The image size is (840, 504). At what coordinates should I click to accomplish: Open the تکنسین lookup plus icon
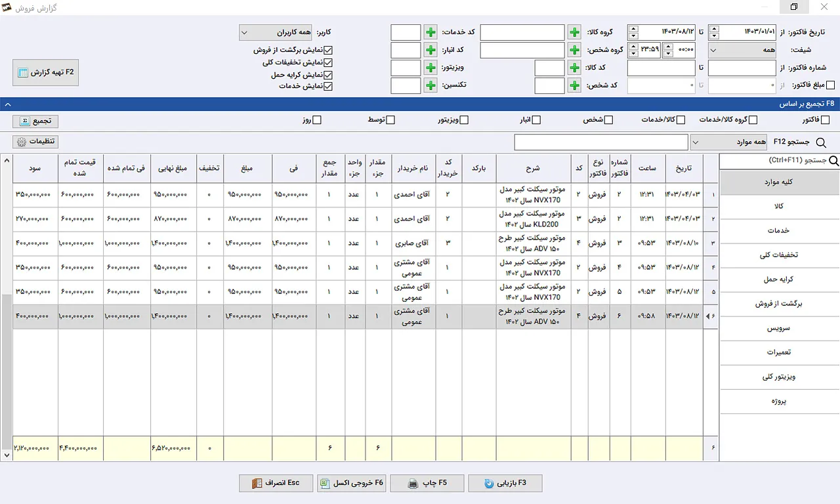point(430,85)
